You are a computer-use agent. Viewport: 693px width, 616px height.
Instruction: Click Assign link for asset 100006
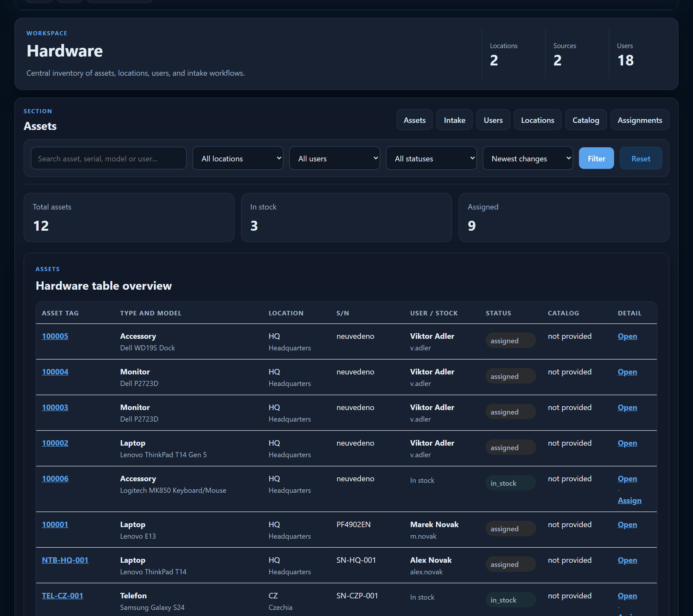coord(629,501)
